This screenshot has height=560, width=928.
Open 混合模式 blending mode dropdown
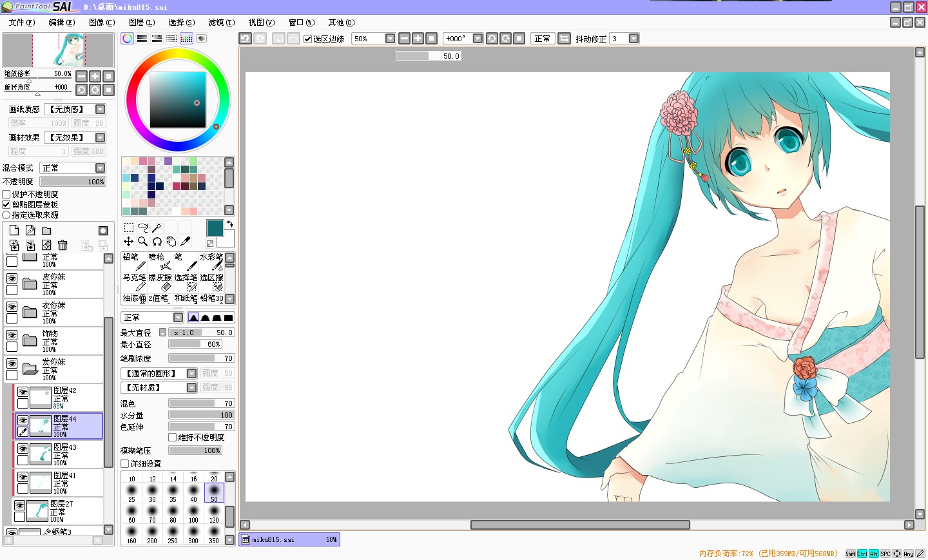73,168
